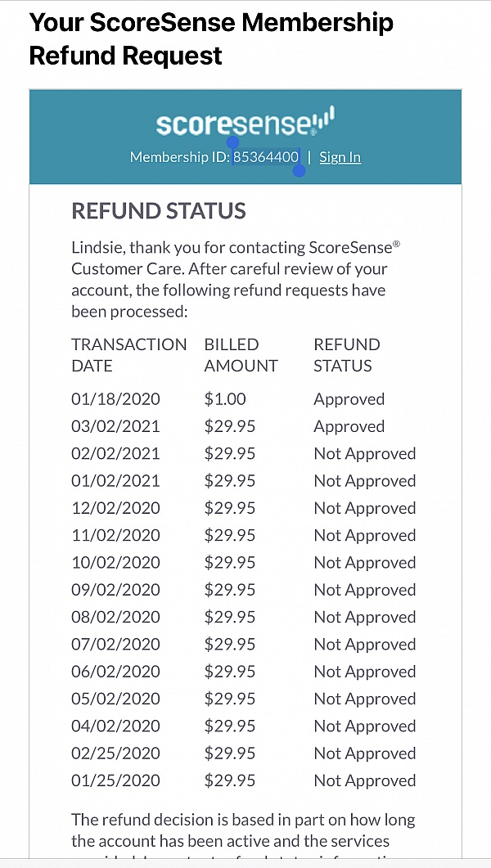Select the 04/02/2020 transaction date

click(x=115, y=726)
